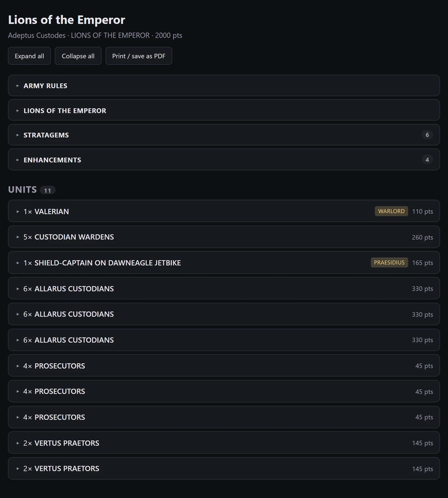Expand the ENHANCEMENTS section
448x498 pixels.
(224, 160)
